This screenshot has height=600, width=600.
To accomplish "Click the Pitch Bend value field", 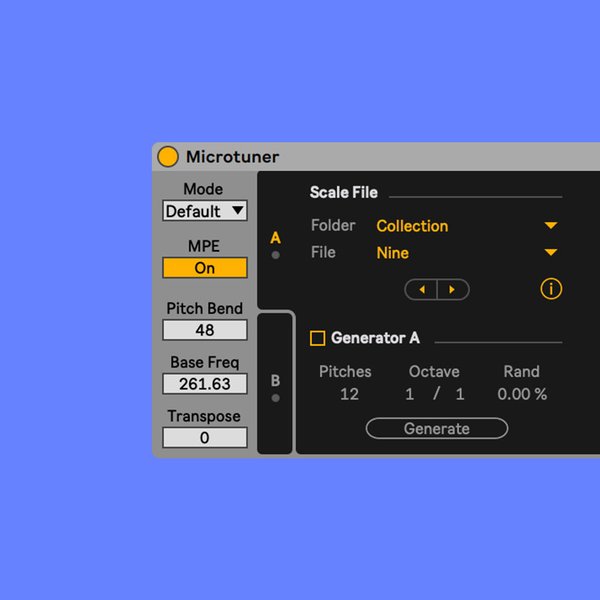I will (204, 330).
